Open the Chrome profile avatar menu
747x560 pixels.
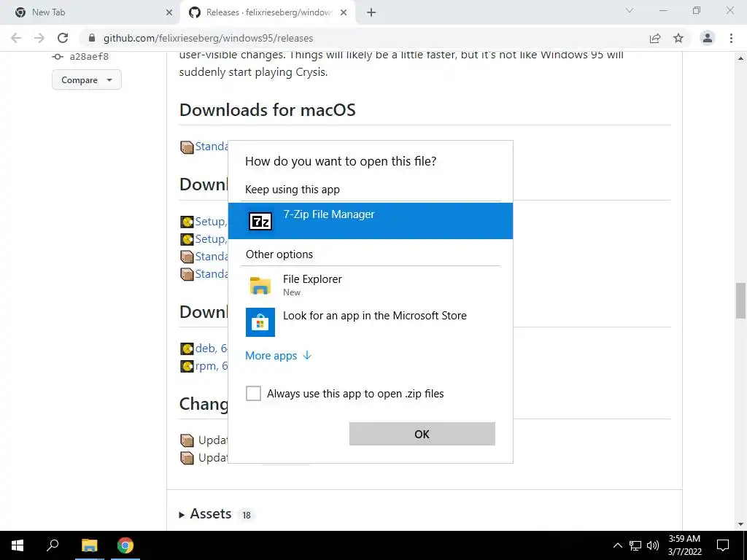(708, 38)
